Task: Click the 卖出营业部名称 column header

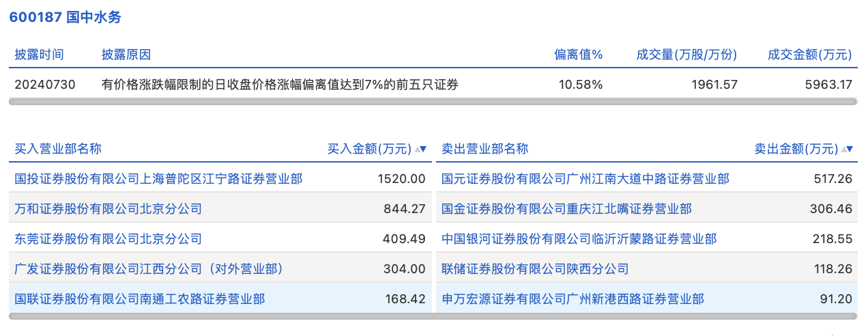Action: coord(484,149)
